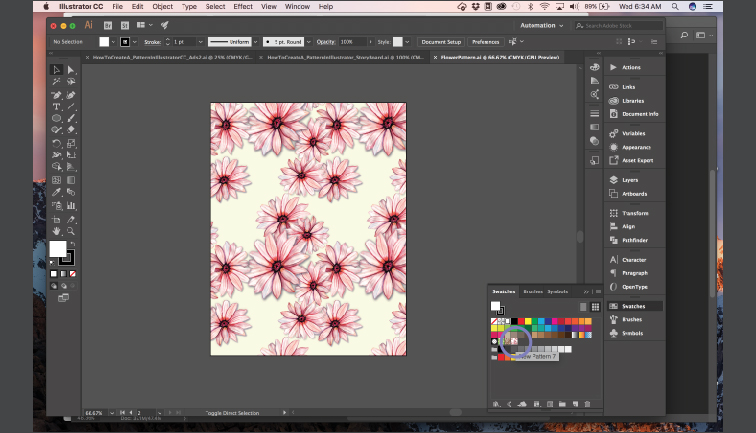
Task: Select the Hand tool
Action: (x=56, y=231)
